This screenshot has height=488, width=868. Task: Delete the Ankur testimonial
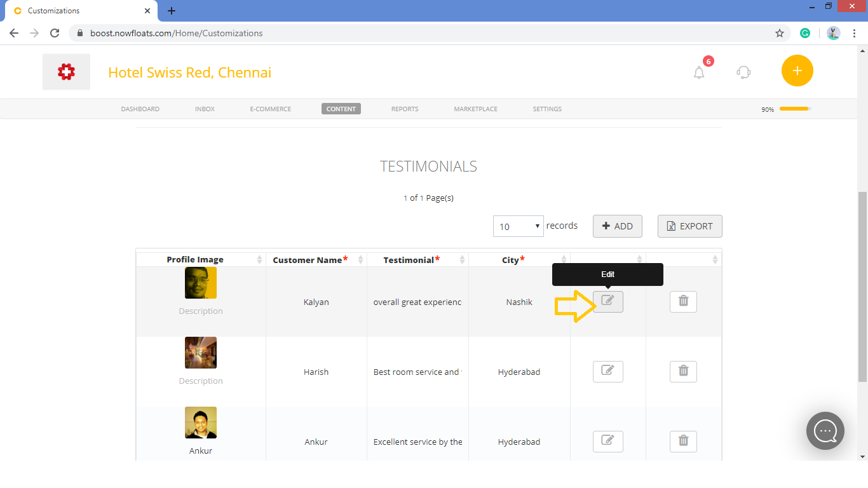click(683, 442)
